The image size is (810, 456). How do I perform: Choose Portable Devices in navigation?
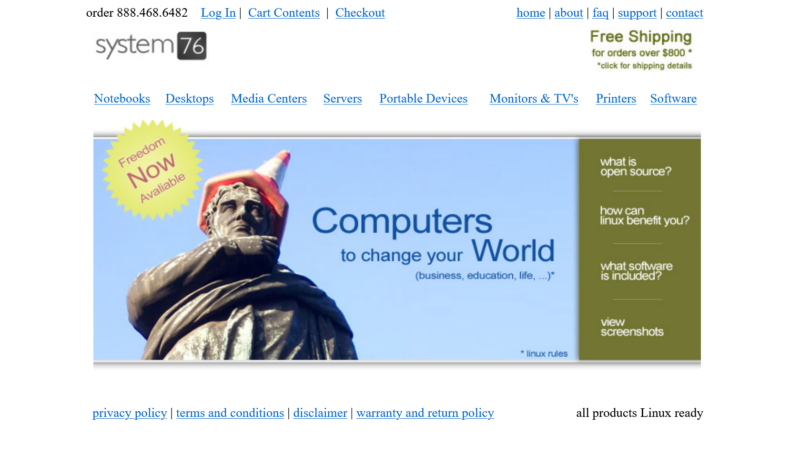[x=423, y=99]
